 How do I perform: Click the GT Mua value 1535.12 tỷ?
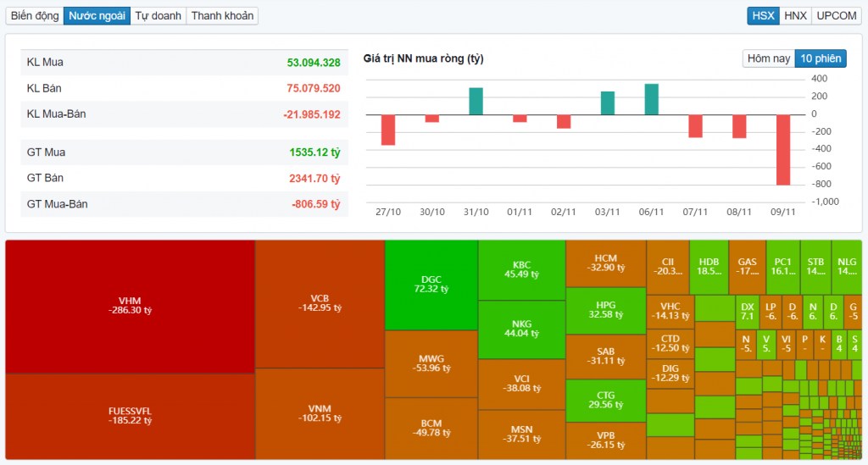[x=314, y=152]
